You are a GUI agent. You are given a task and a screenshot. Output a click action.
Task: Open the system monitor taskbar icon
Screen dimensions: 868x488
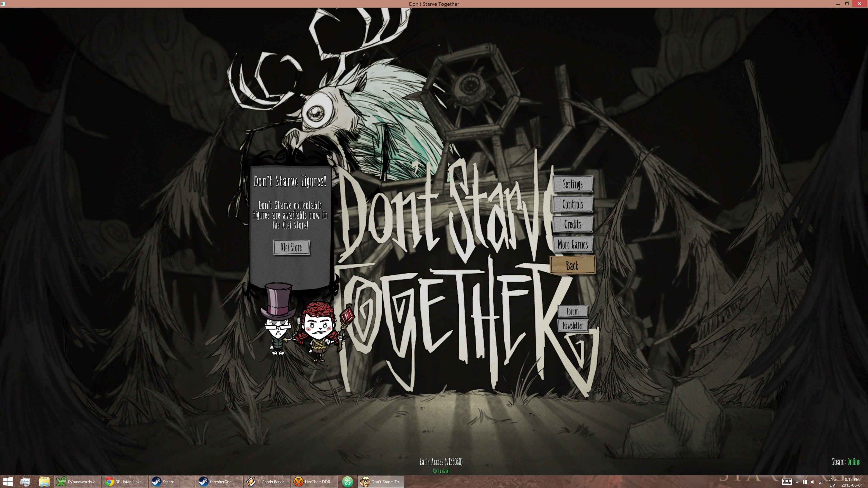click(x=25, y=482)
